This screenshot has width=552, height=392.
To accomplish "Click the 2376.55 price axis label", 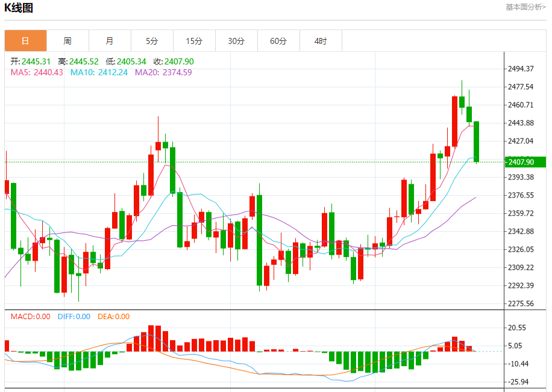I will (521, 195).
